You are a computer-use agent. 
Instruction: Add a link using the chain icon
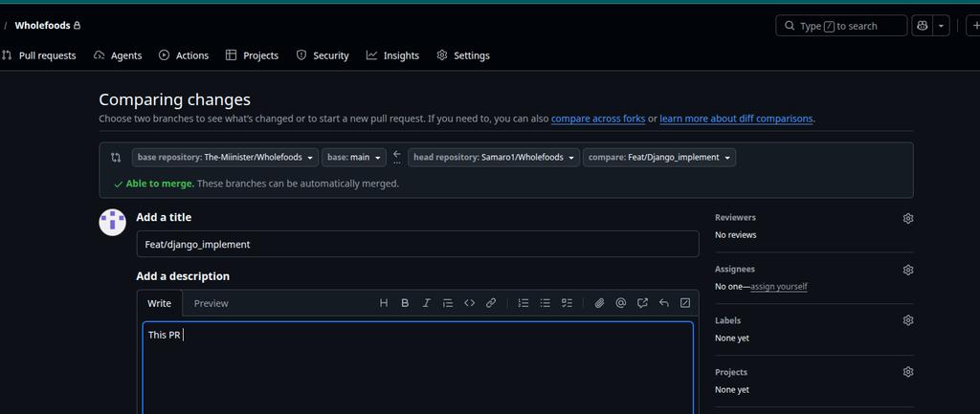tap(491, 303)
